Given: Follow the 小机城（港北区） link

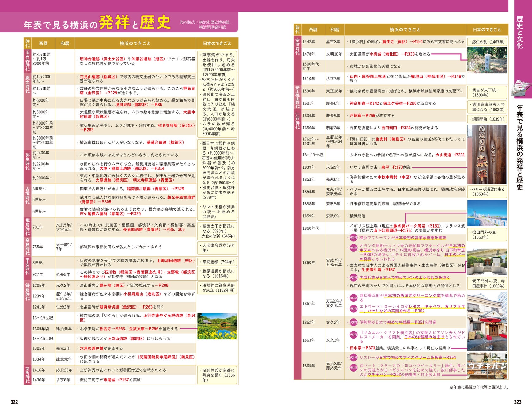Looking at the screenshot, I should pos(384,54).
